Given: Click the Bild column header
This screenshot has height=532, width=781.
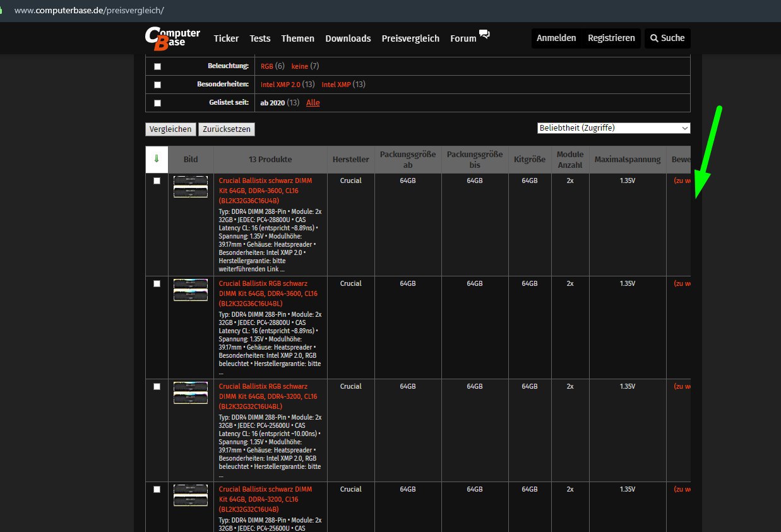Looking at the screenshot, I should coord(191,160).
